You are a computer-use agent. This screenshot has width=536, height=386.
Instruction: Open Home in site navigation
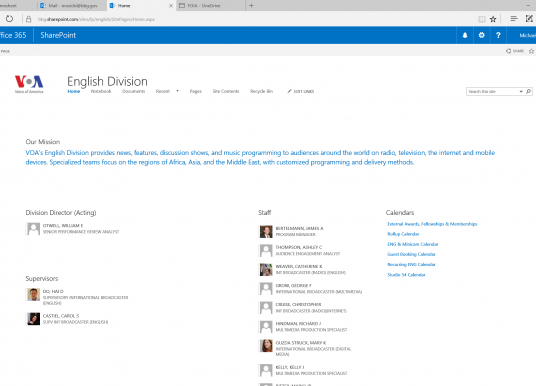pos(73,91)
